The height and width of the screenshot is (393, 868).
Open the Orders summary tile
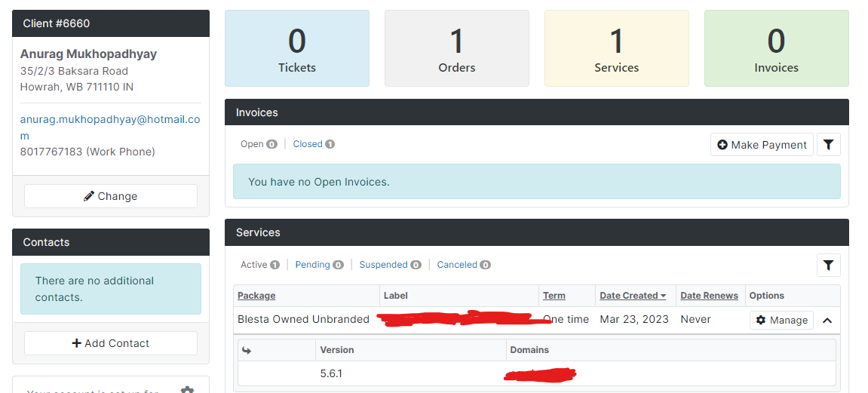[457, 48]
